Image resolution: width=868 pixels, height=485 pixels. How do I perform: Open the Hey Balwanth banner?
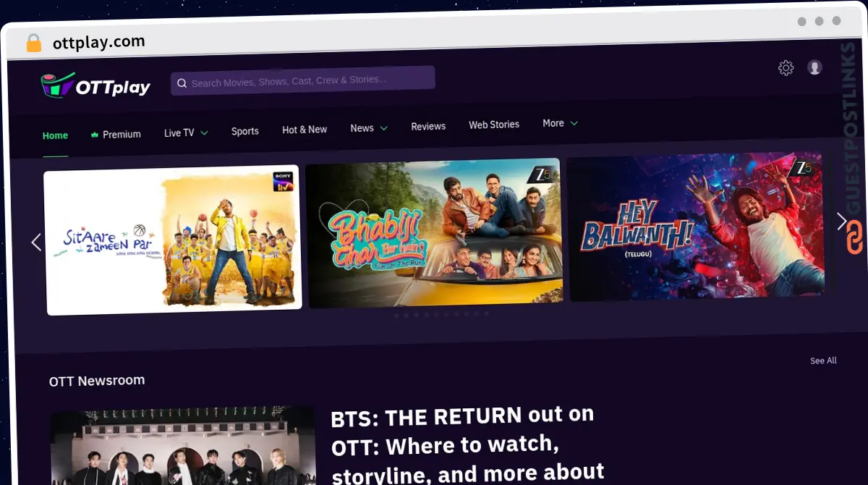click(696, 227)
